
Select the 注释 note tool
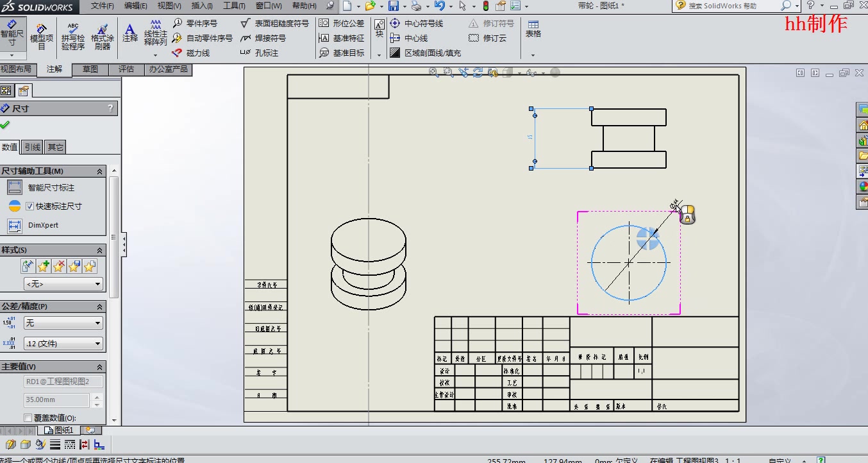(130, 35)
